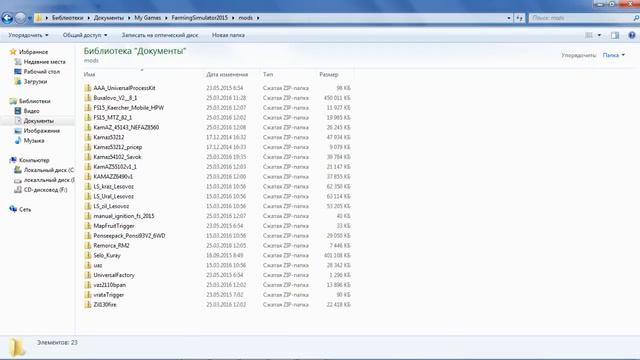Screen dimensions: 640x360
Task: Expand the breadcrumb arrow after My Games
Action: point(166,18)
